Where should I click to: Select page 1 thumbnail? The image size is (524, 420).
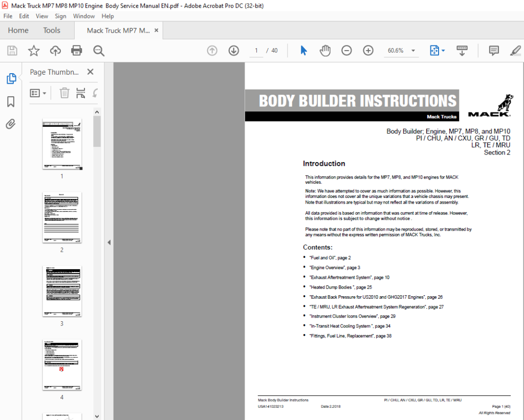(x=62, y=144)
